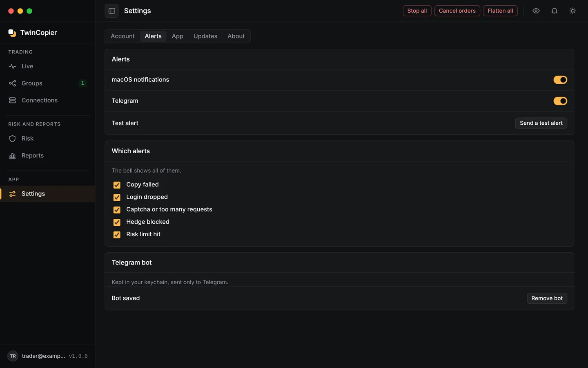Open Reports in the sidebar
The image size is (588, 368).
tap(47, 156)
